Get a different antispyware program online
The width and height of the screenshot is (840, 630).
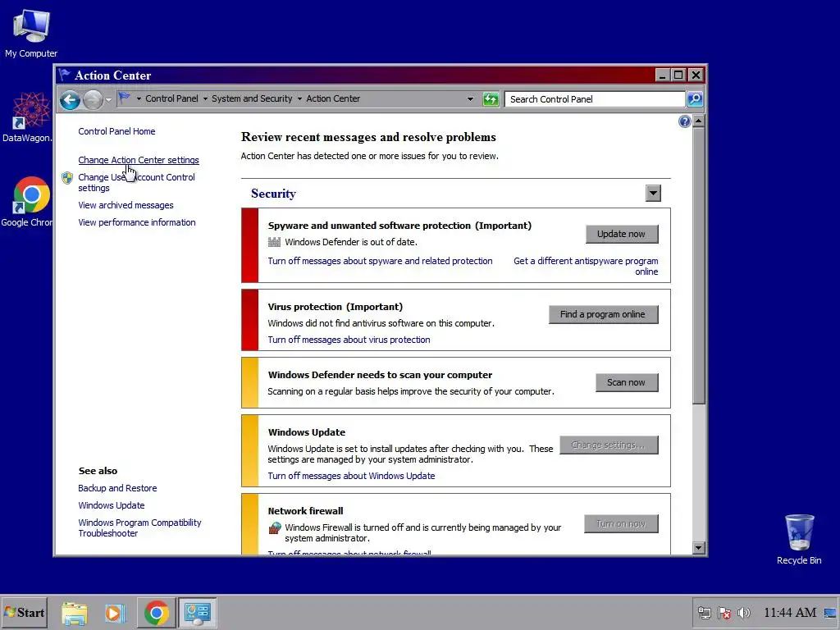tap(586, 267)
